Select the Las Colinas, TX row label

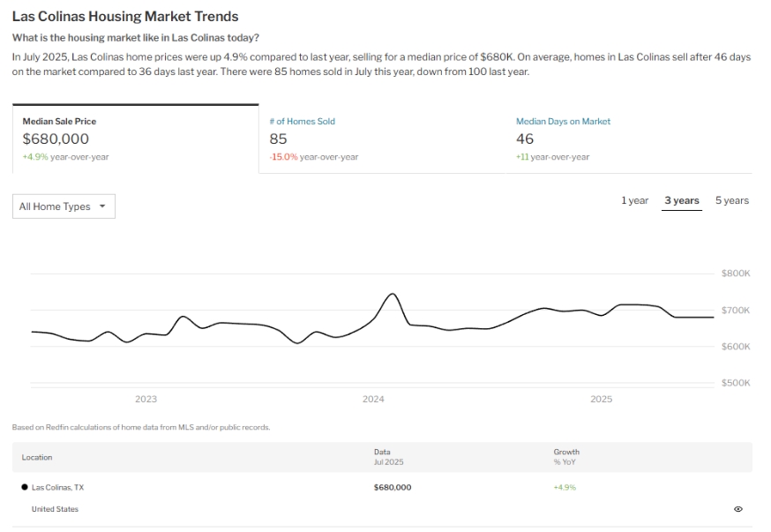[57, 487]
